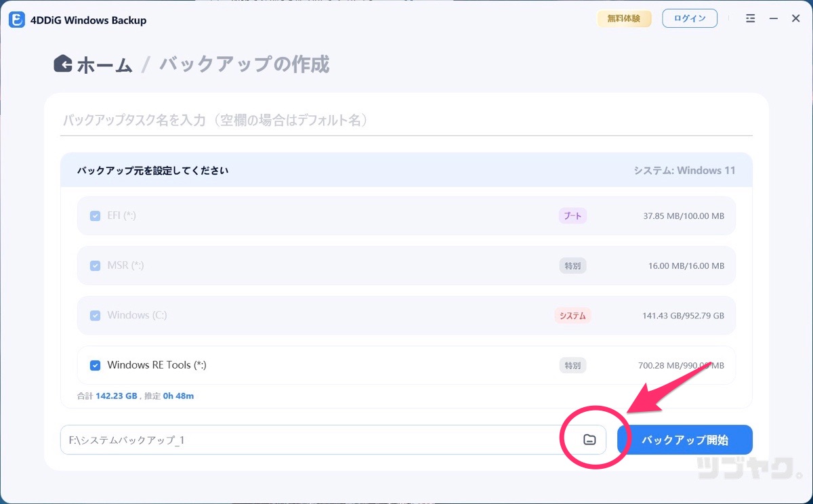Open the hamburger menu in title bar
This screenshot has width=813, height=504.
click(750, 19)
